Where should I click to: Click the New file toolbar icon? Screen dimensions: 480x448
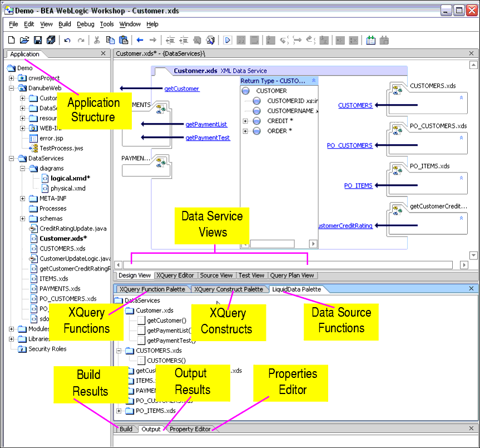11,40
